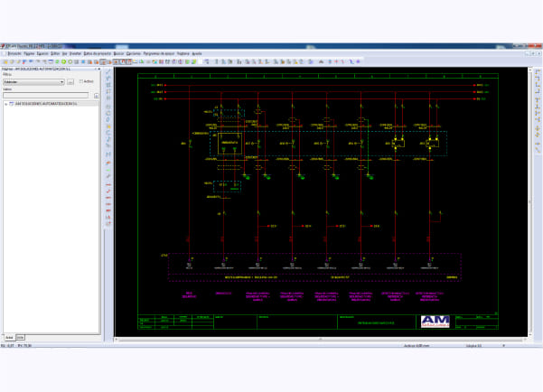This screenshot has width=543, height=392.
Task: Click the top drawing tool in the left vertical toolbar
Action: point(108,72)
